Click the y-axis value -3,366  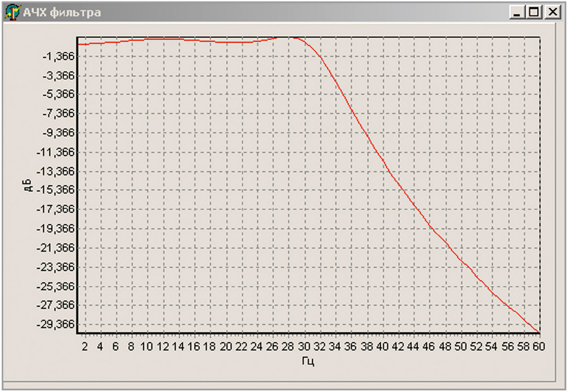click(59, 76)
